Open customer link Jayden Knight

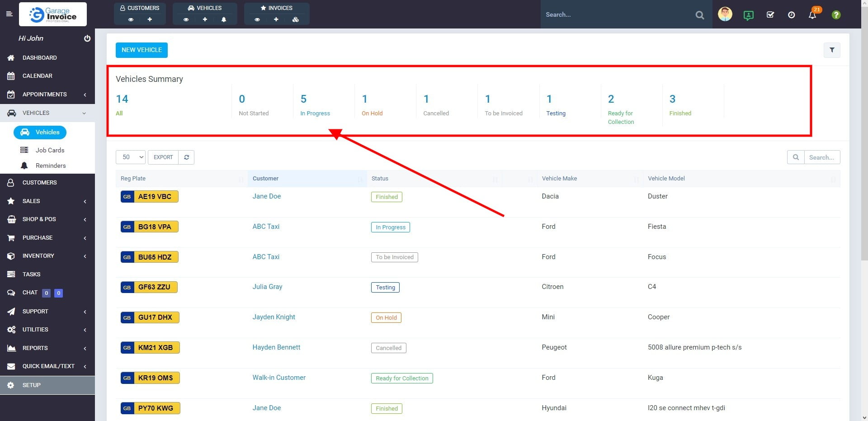(x=274, y=317)
